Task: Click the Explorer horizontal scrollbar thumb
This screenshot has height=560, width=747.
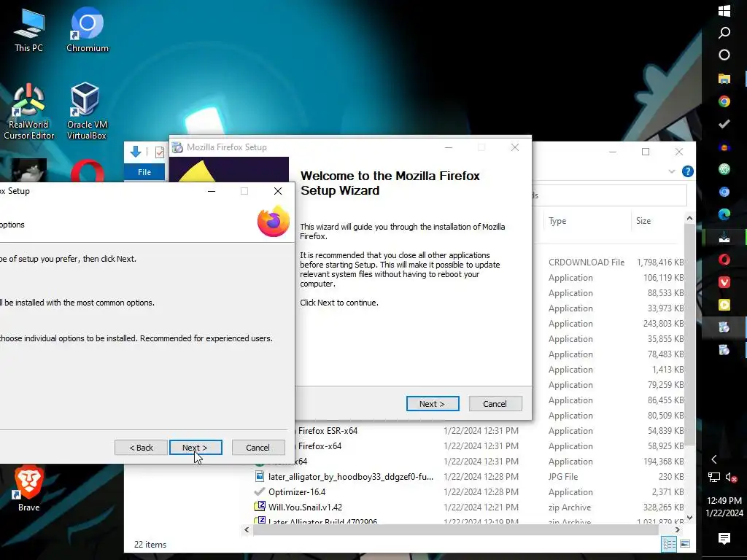Action: (x=456, y=529)
